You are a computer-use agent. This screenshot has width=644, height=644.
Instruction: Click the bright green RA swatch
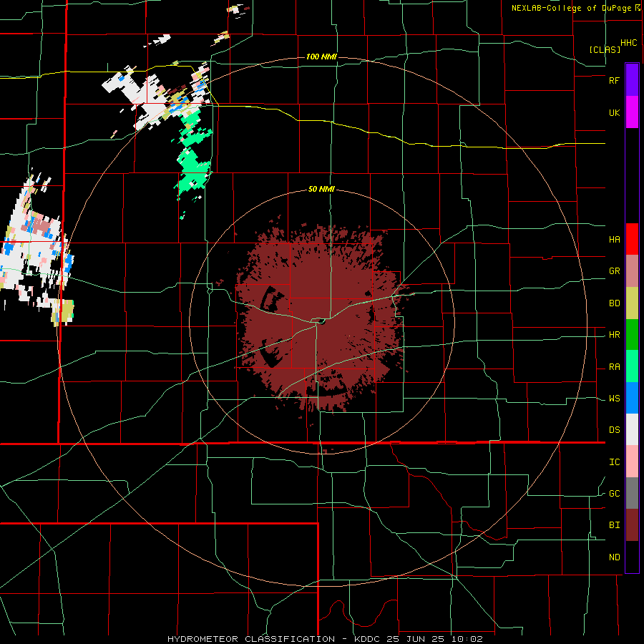632,366
